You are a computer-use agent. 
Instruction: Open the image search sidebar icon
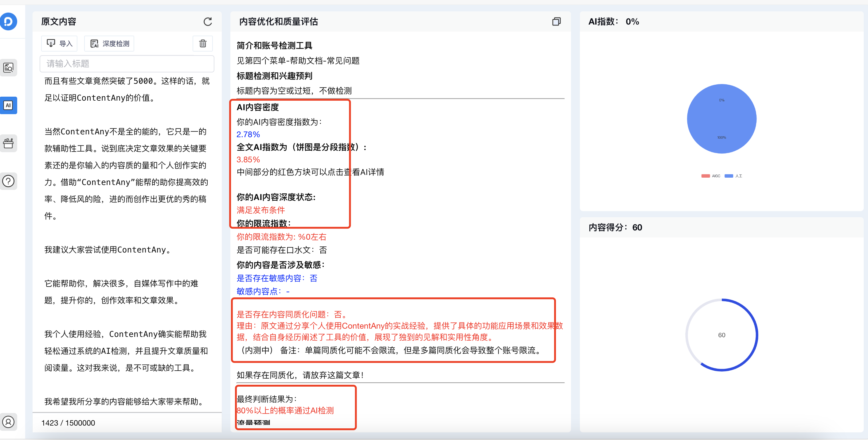8,68
